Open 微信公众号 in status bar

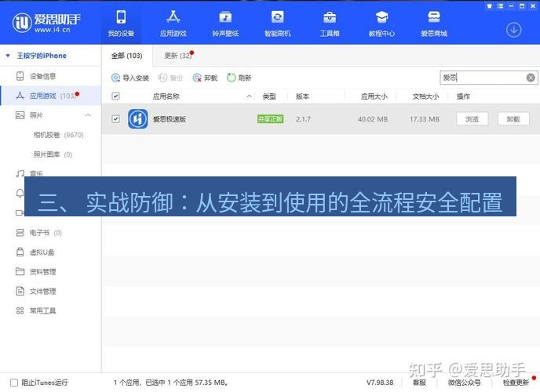(x=464, y=383)
